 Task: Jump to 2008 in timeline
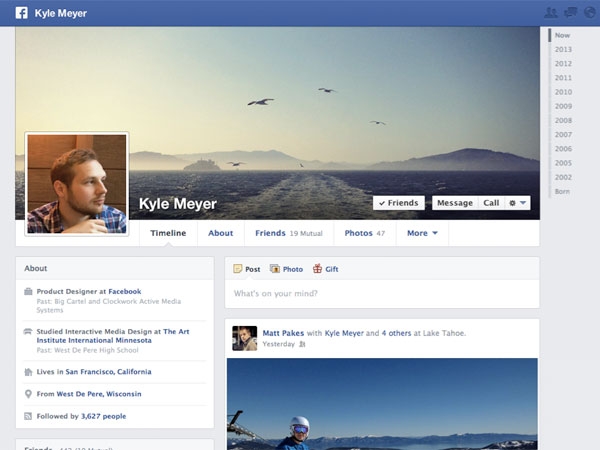coord(563,120)
